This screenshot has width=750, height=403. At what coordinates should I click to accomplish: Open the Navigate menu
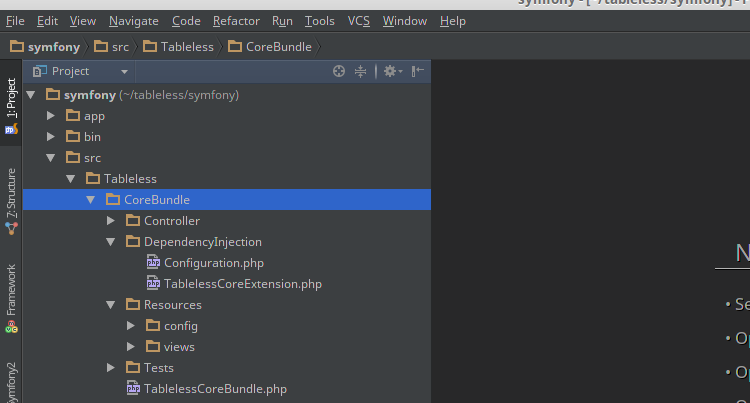click(x=133, y=21)
